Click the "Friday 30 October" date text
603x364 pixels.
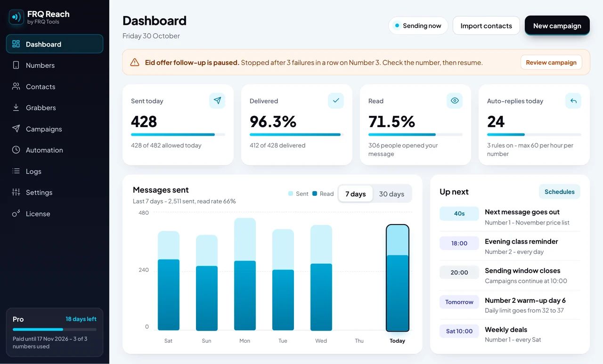(151, 36)
